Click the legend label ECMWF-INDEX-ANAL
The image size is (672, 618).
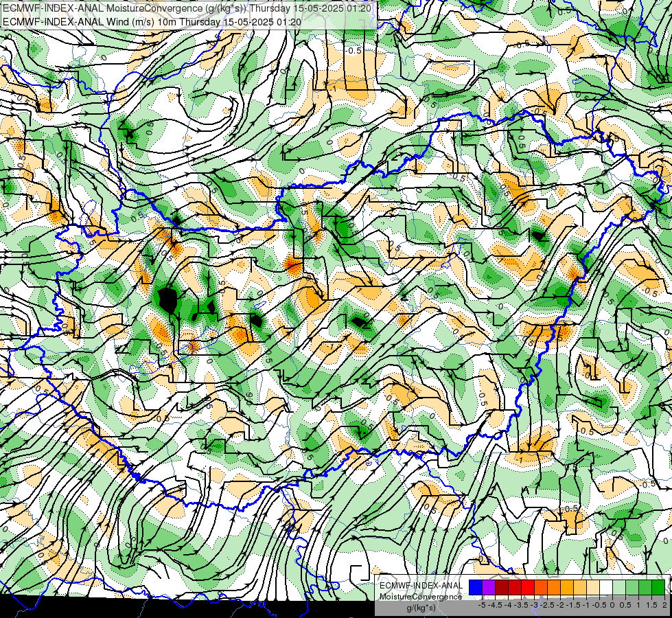pyautogui.click(x=421, y=586)
